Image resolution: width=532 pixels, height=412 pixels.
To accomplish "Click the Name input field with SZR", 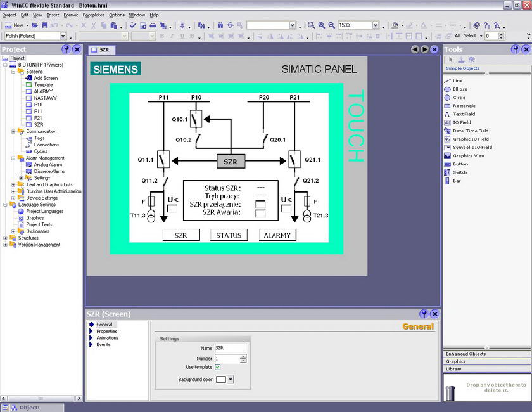I will (x=231, y=348).
